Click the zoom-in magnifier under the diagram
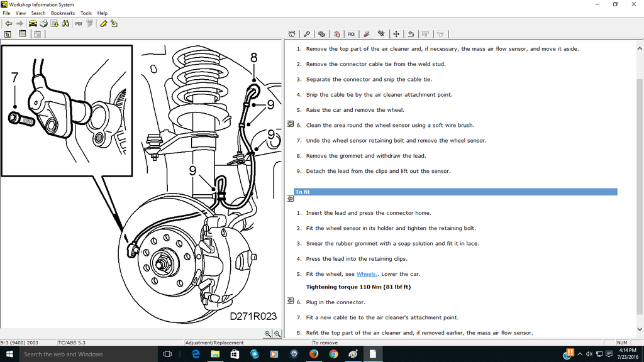The width and height of the screenshot is (644, 362). point(267,334)
